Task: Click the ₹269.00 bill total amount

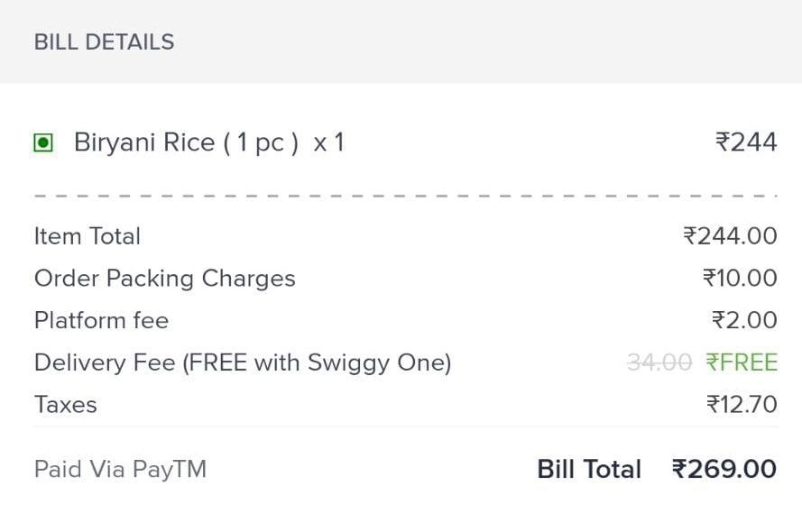Action: coord(724,469)
